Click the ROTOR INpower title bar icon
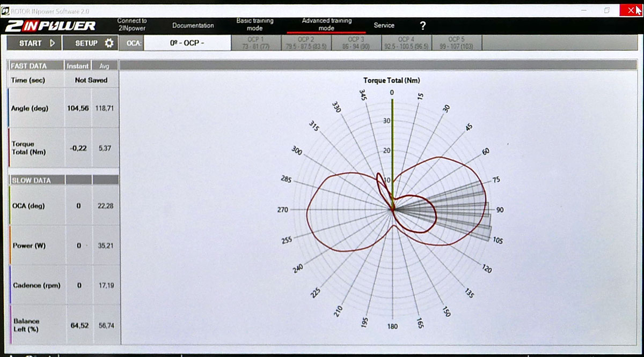 (x=5, y=10)
